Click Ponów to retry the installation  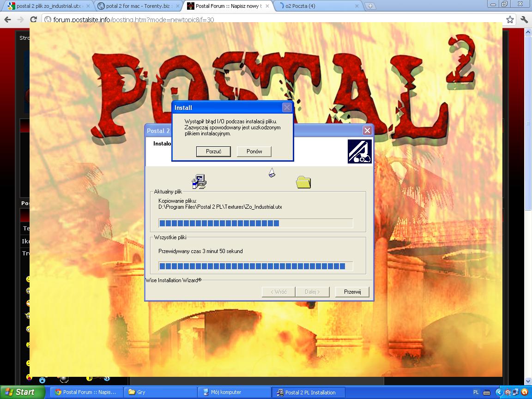coord(254,151)
